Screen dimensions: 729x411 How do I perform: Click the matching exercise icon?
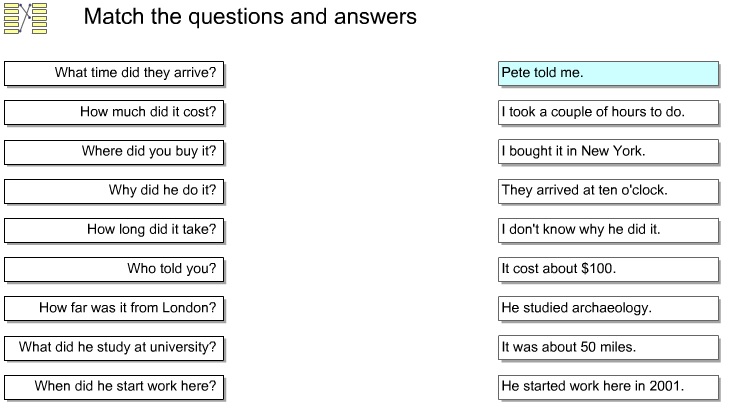26,19
